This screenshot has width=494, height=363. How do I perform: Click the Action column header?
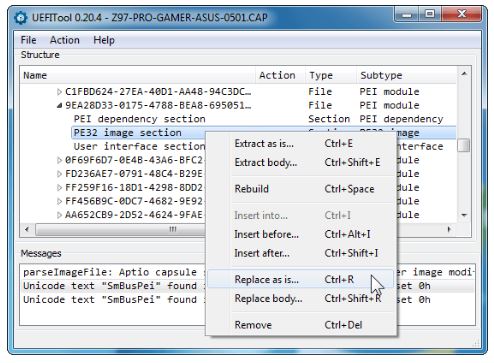(x=280, y=75)
